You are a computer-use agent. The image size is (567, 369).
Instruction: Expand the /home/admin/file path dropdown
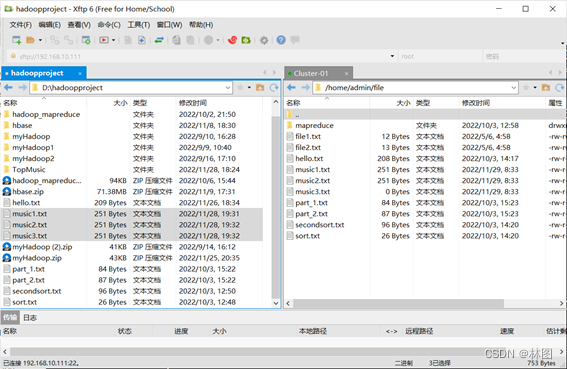[513, 88]
